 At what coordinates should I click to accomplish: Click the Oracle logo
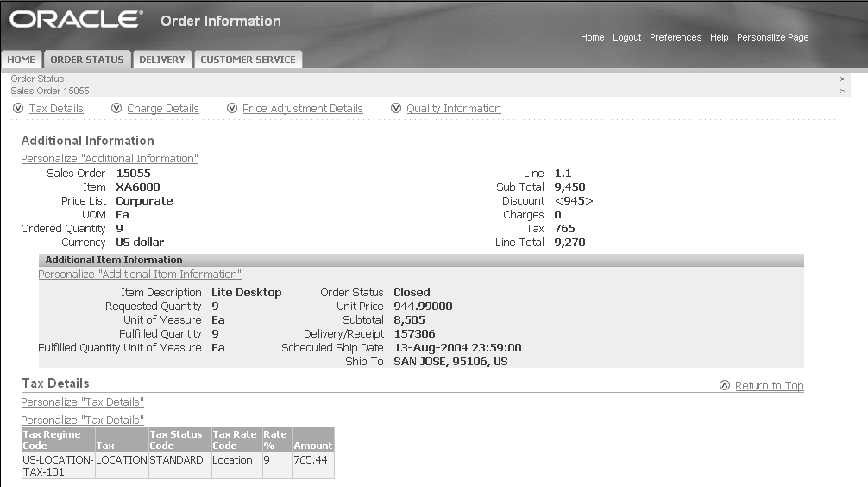(76, 19)
